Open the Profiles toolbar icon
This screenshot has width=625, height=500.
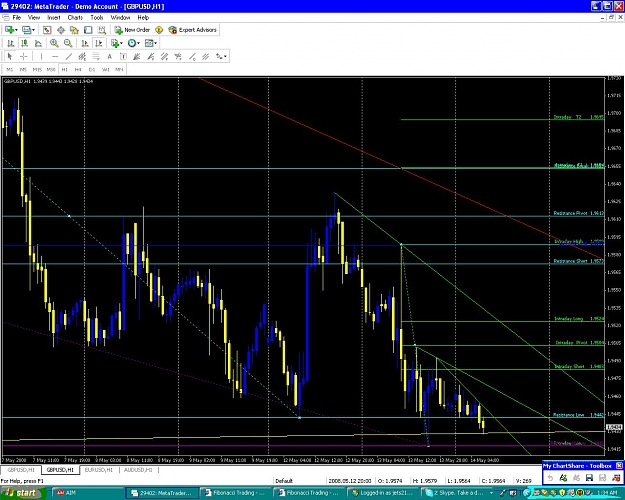tap(26, 30)
